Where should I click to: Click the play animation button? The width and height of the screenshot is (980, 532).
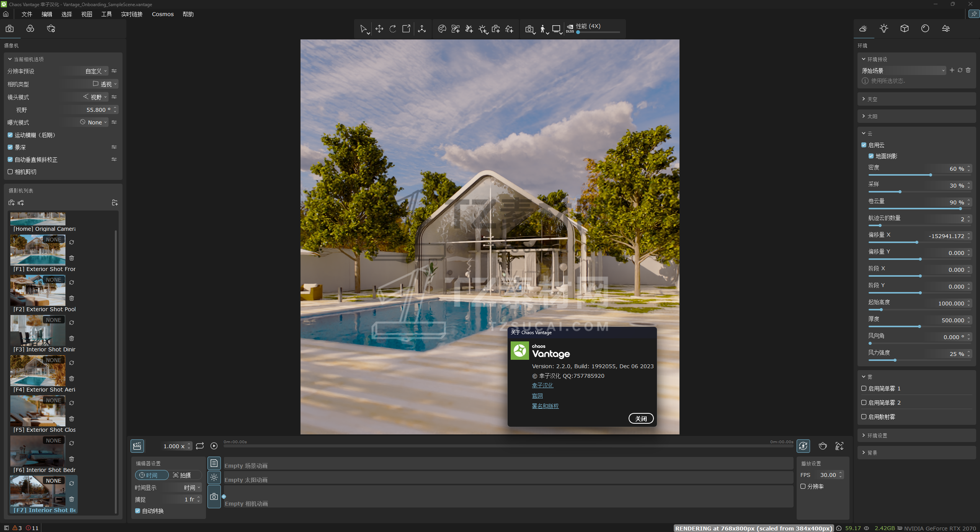pos(214,446)
